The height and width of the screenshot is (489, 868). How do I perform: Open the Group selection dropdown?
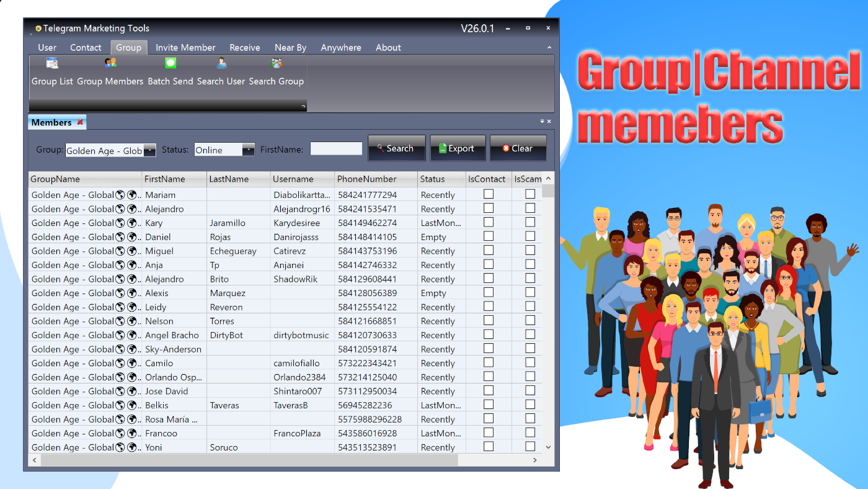[149, 150]
